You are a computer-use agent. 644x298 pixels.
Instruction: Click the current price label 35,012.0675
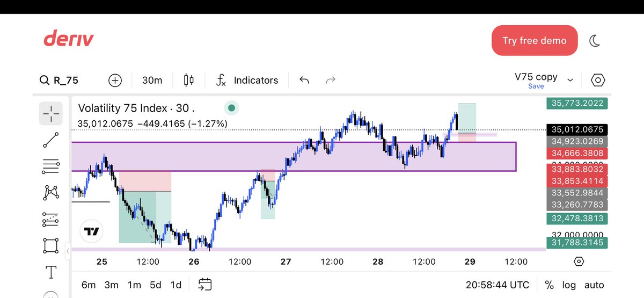[x=576, y=129]
